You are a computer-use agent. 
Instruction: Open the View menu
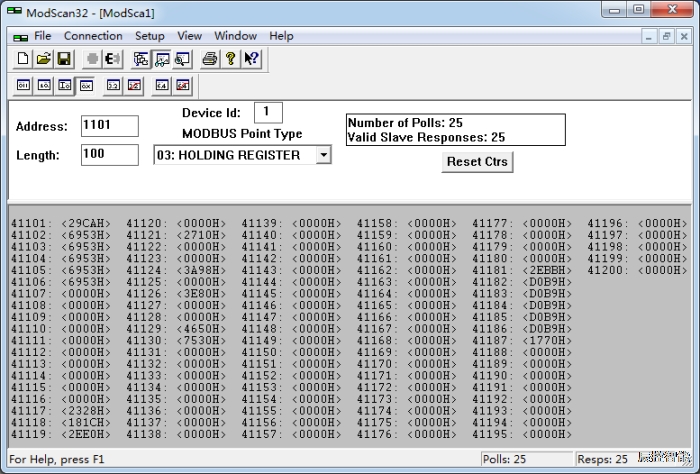point(189,36)
